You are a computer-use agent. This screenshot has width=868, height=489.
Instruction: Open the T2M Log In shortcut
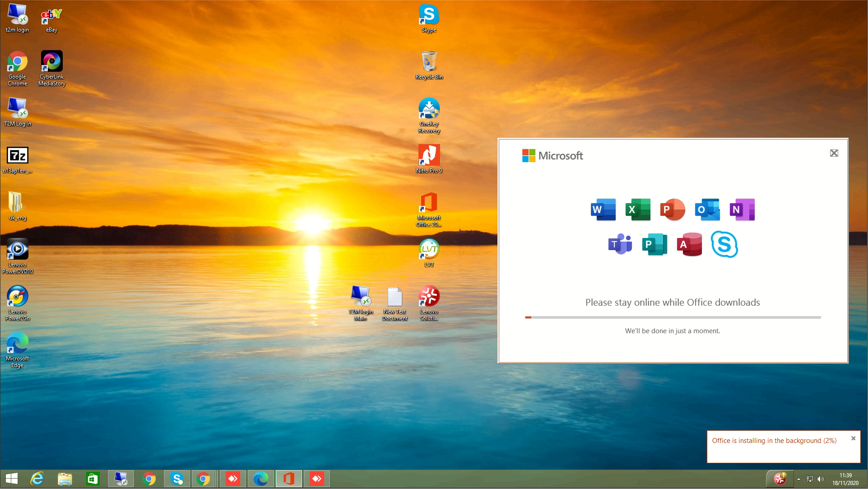pos(17,112)
